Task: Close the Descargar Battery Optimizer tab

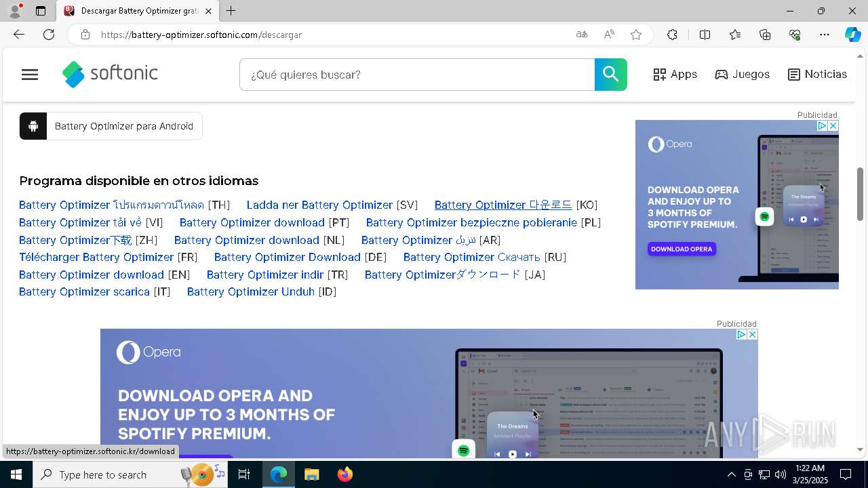Action: pos(208,11)
